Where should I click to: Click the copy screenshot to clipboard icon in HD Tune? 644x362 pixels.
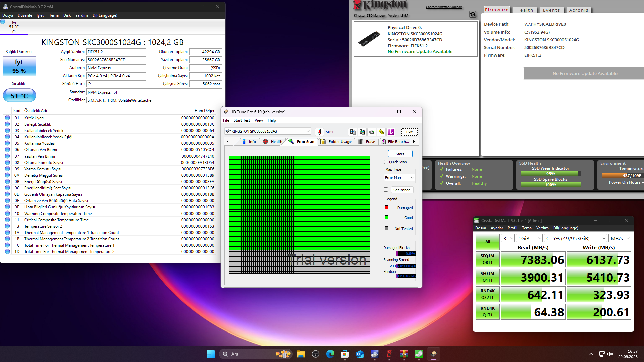[362, 132]
